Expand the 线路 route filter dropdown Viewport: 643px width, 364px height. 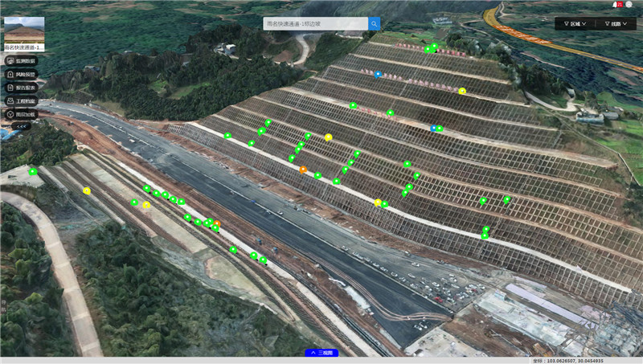pyautogui.click(x=618, y=24)
